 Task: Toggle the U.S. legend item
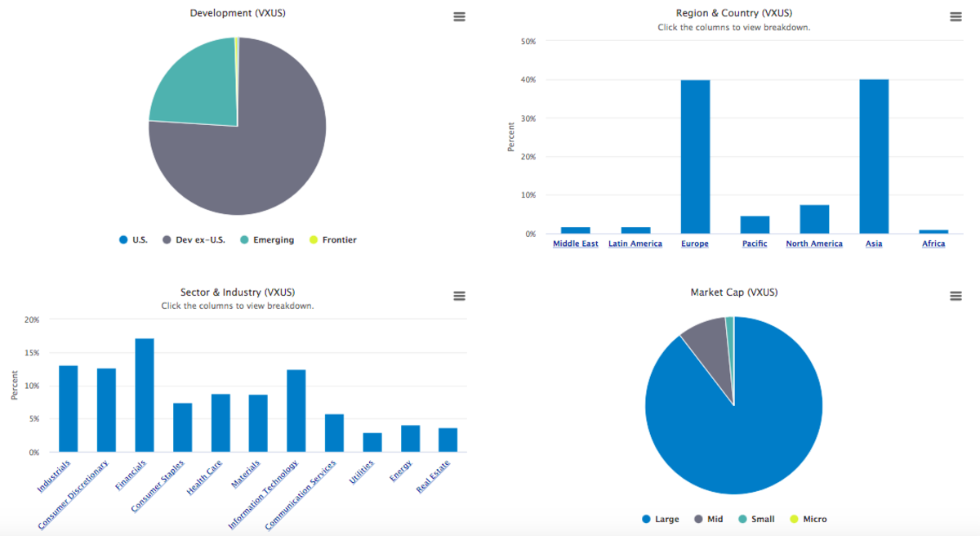133,240
